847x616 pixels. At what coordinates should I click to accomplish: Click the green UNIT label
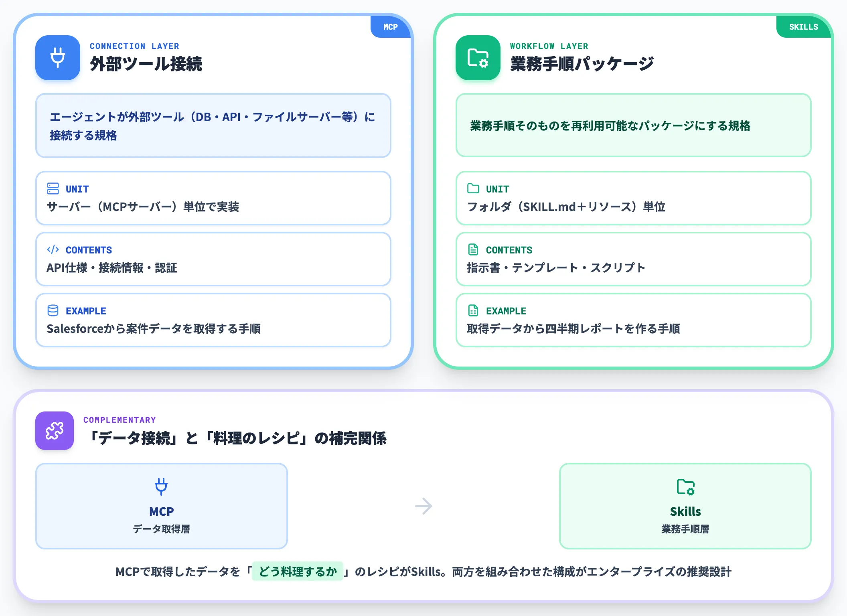(498, 189)
